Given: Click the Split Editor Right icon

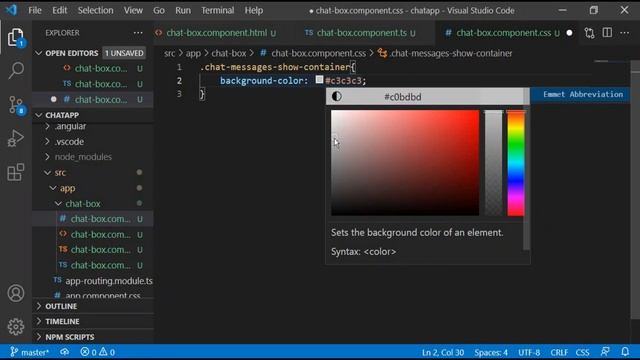Looking at the screenshot, I should click(607, 33).
